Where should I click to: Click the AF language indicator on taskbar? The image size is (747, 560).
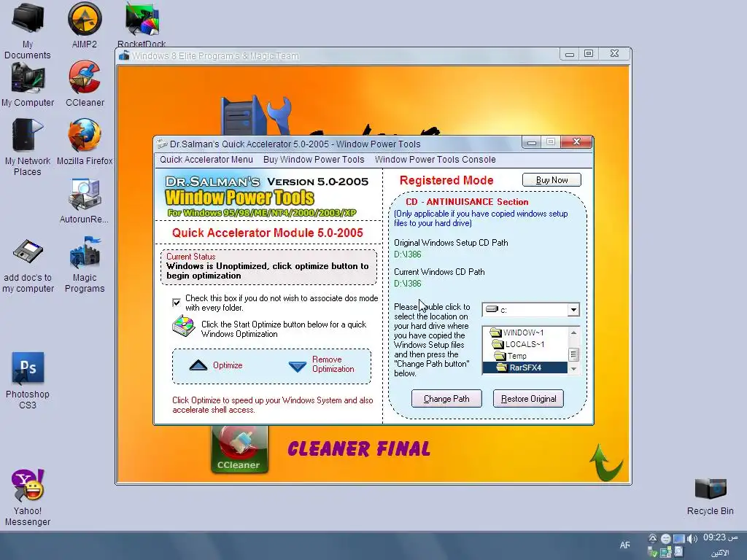tap(624, 545)
